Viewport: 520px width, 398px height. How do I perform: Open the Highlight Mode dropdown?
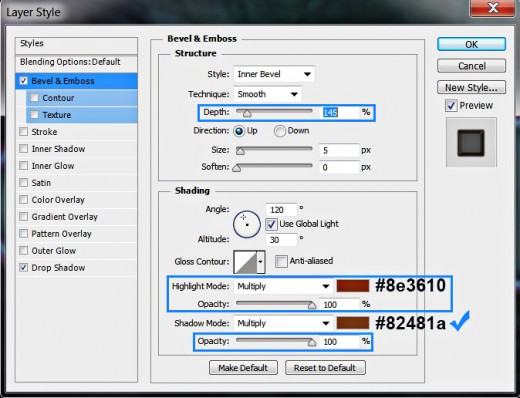[x=283, y=286]
